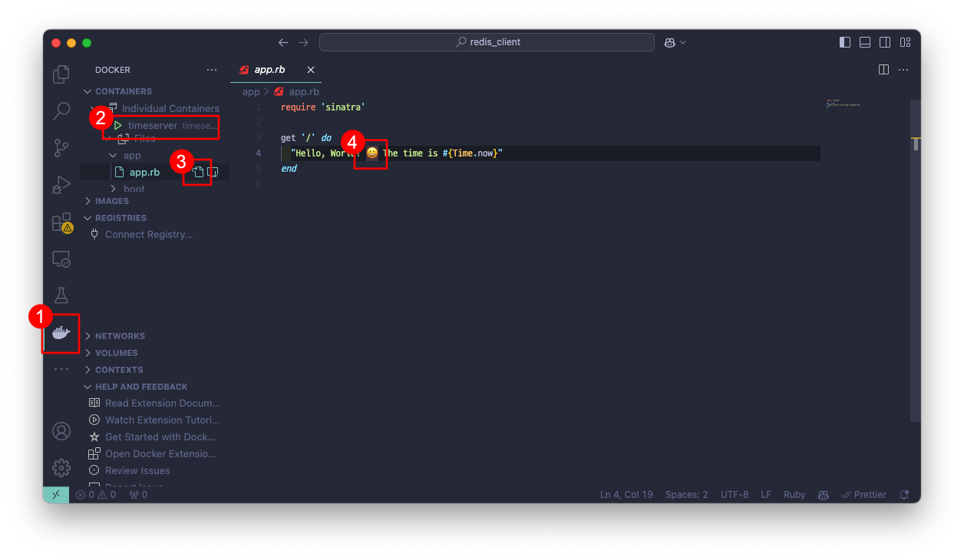Toggle the bottom panel visibility
The image size is (964, 560).
pos(865,42)
